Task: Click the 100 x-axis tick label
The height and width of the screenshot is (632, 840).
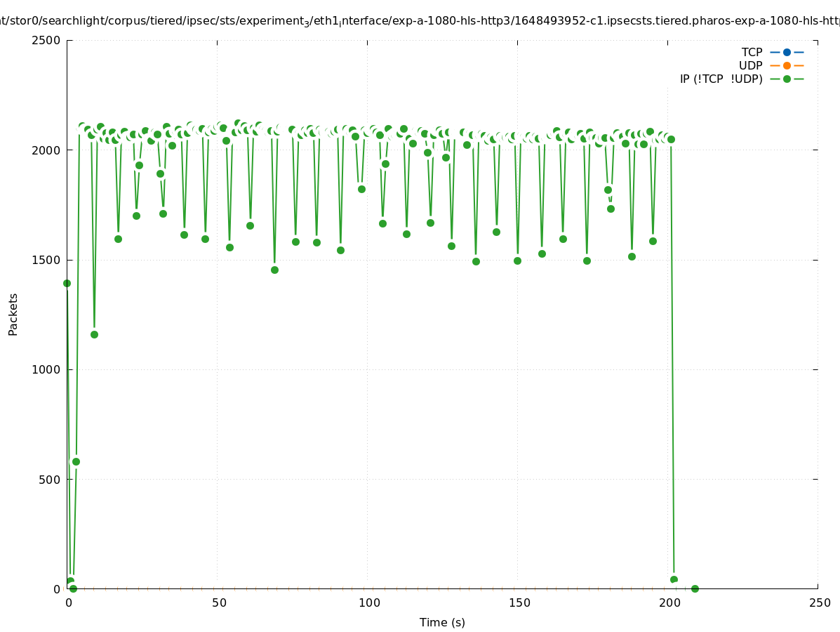Action: click(367, 603)
